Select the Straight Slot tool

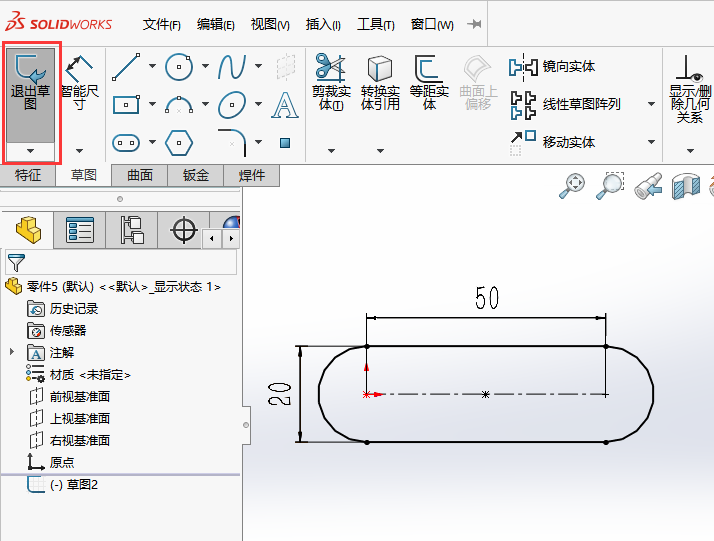point(126,143)
